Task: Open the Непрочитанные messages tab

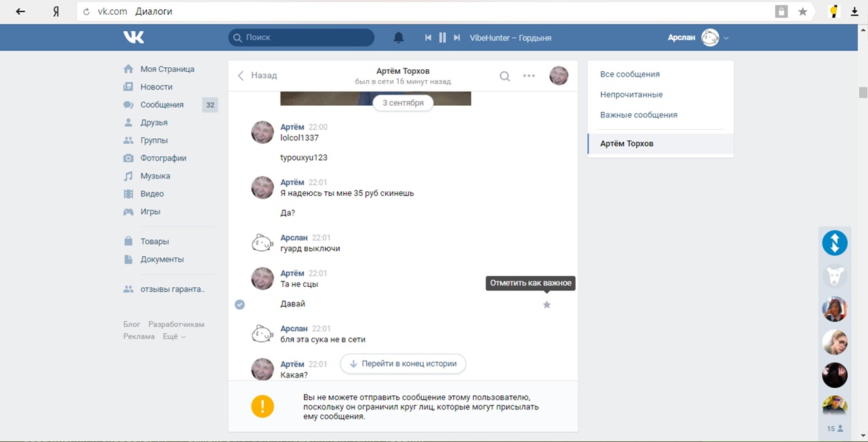Action: pyautogui.click(x=631, y=95)
